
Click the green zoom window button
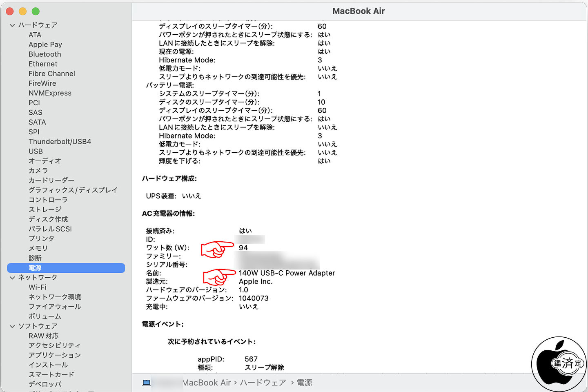(36, 11)
